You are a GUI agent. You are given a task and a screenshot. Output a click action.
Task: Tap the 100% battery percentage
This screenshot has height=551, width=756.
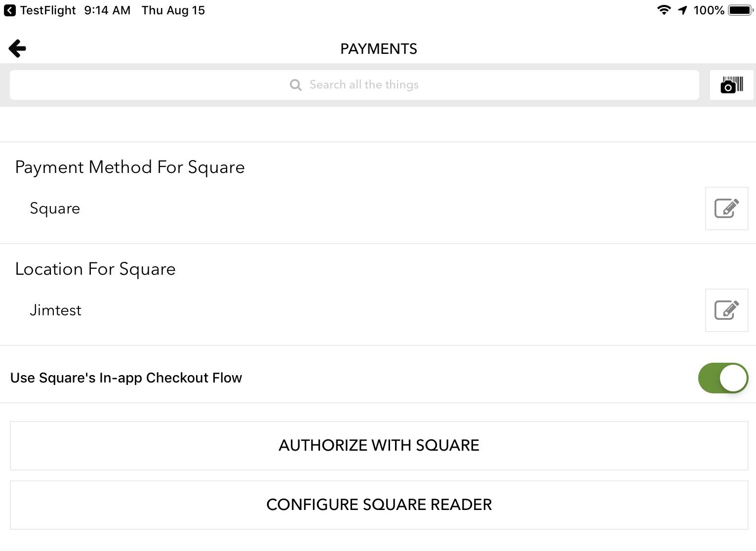pyautogui.click(x=709, y=10)
